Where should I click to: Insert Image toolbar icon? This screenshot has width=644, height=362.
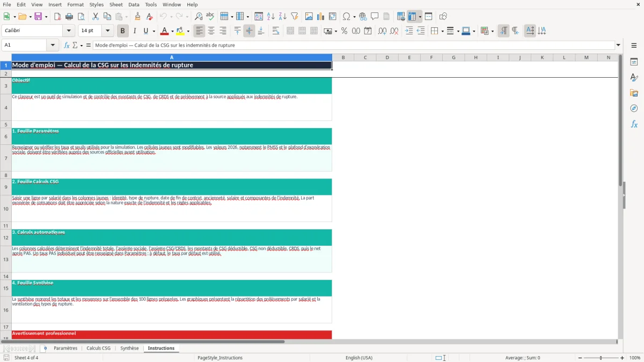(x=309, y=17)
